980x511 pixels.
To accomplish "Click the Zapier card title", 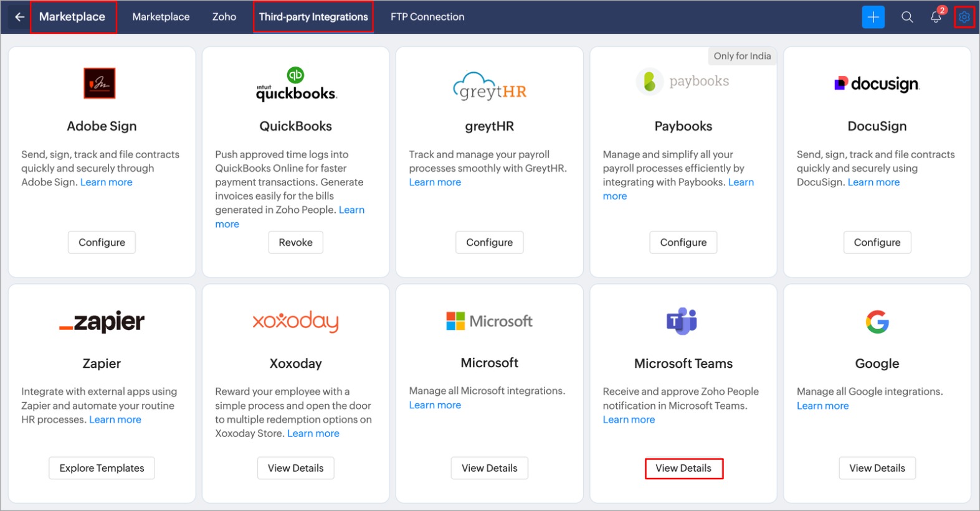I will pos(102,363).
